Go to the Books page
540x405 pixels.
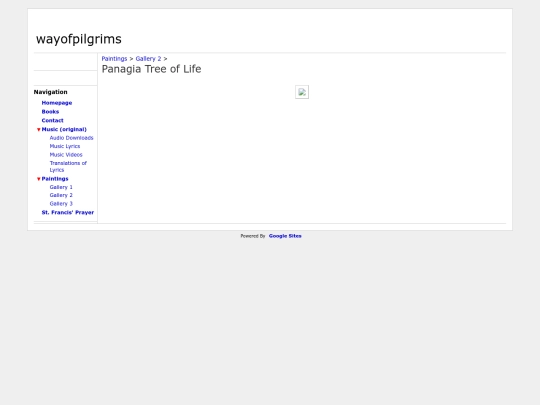(x=50, y=112)
